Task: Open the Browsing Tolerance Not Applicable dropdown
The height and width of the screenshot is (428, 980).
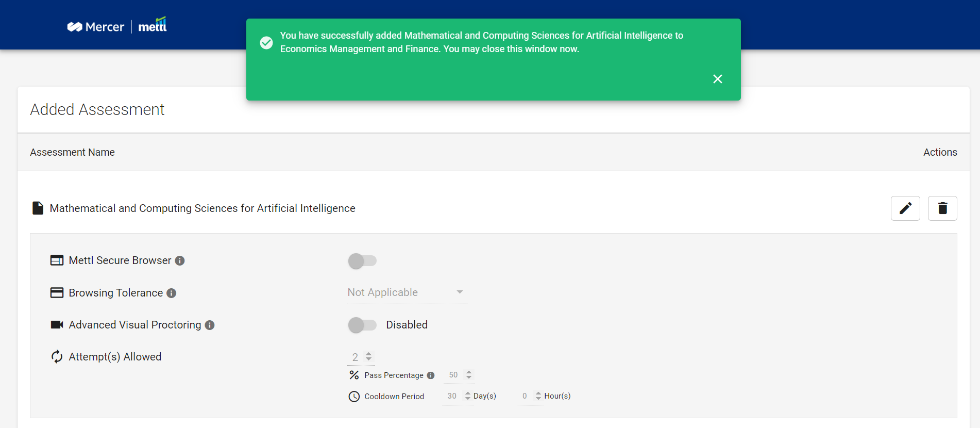Action: point(408,292)
